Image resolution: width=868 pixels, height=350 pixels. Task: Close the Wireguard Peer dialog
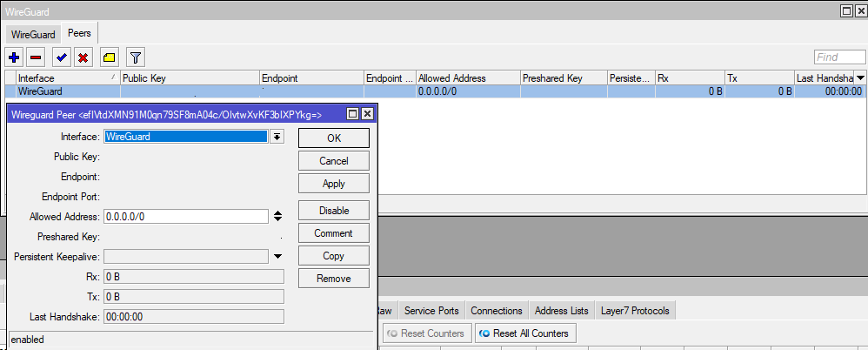pyautogui.click(x=367, y=114)
